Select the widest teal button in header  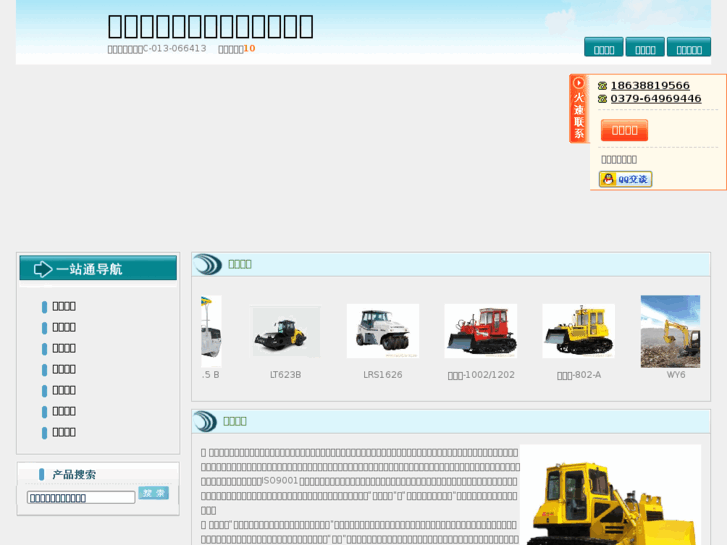point(689,47)
